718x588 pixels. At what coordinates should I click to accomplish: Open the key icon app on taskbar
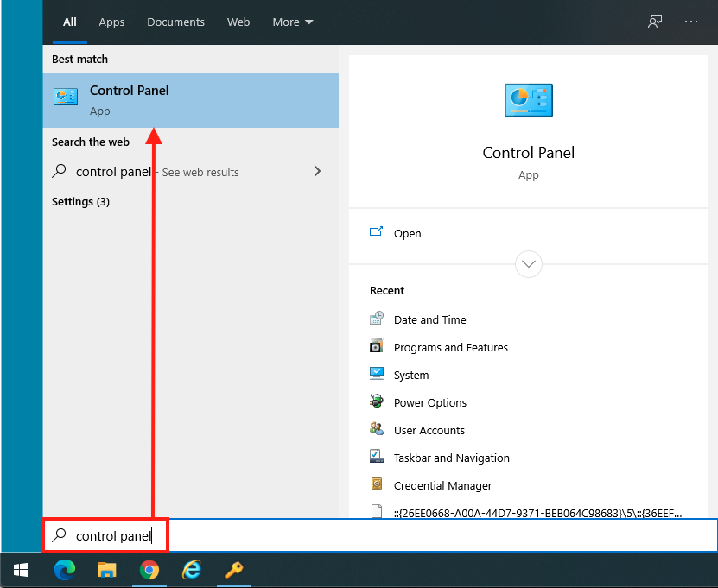233,570
